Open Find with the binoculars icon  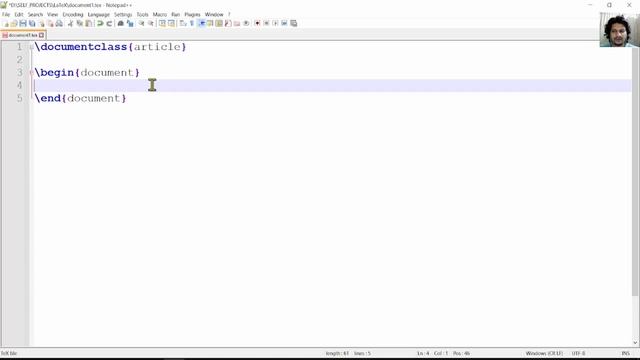(x=120, y=23)
